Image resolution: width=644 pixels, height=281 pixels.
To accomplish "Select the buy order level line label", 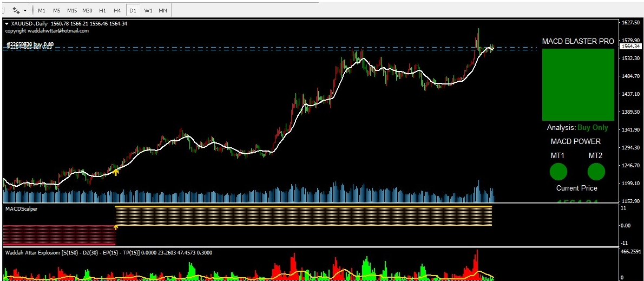I will pyautogui.click(x=30, y=44).
